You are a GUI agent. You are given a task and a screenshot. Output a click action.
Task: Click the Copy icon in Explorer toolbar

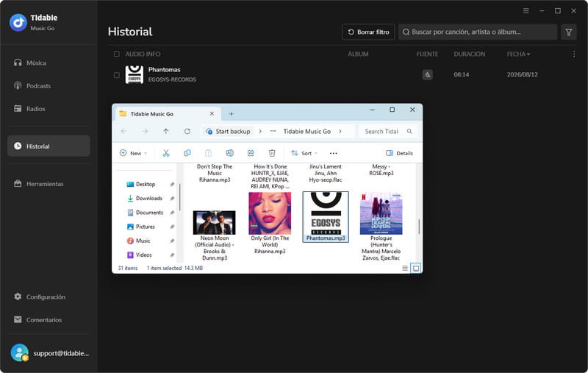pyautogui.click(x=187, y=153)
